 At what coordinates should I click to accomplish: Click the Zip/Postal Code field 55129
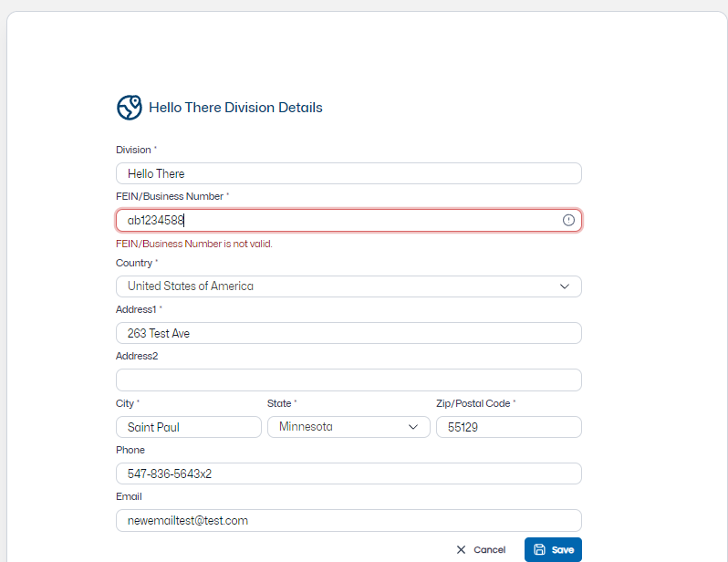point(508,427)
